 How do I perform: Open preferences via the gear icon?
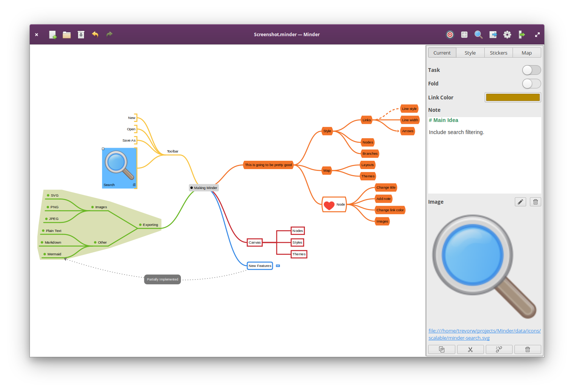point(507,35)
